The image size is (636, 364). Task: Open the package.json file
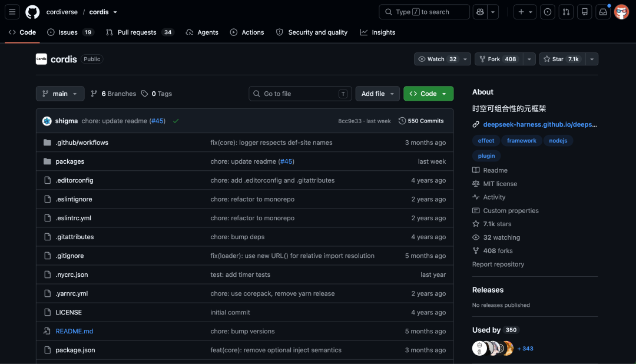click(x=75, y=350)
